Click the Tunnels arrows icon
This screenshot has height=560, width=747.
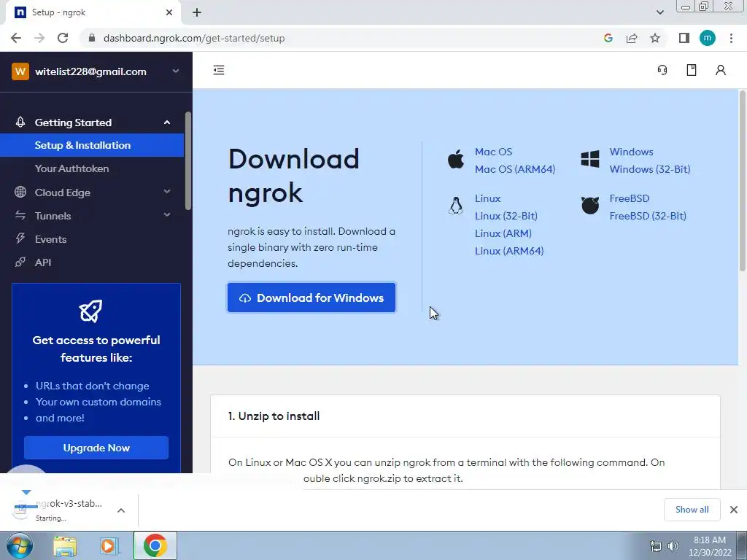point(20,215)
